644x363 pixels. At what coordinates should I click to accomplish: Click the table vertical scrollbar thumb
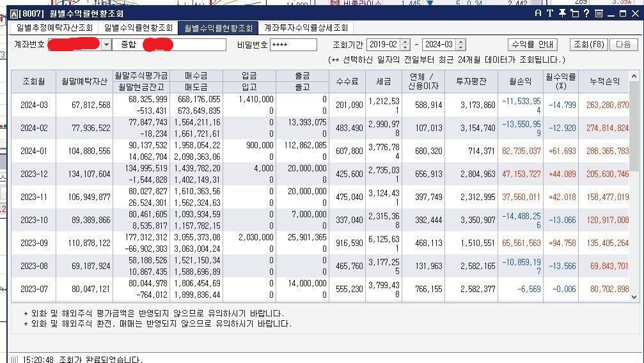634,125
